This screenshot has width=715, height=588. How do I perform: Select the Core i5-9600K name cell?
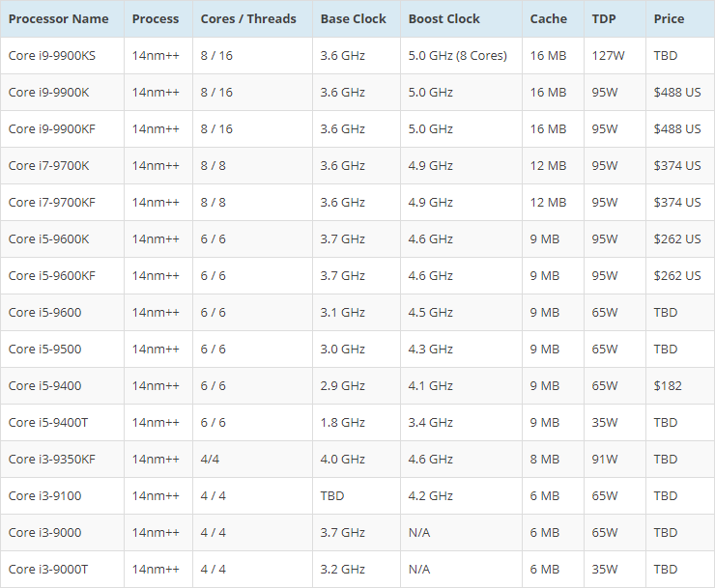62,238
